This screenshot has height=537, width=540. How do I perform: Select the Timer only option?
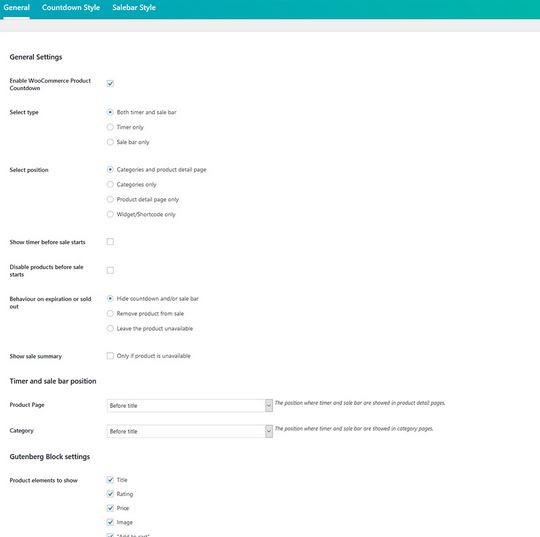(x=110, y=127)
